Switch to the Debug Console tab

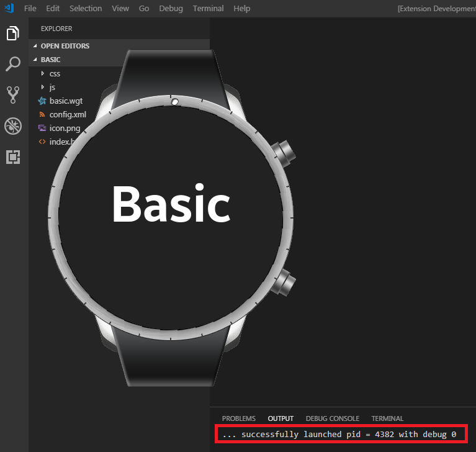[x=332, y=418]
